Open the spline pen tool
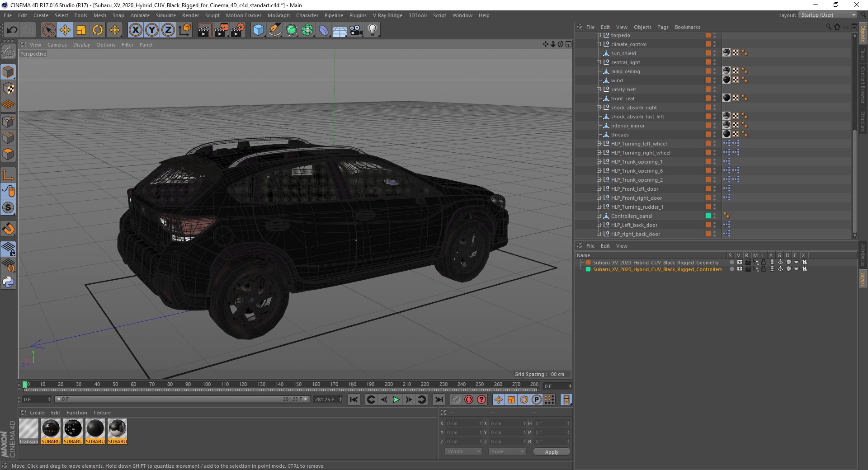The image size is (868, 470). pyautogui.click(x=274, y=30)
